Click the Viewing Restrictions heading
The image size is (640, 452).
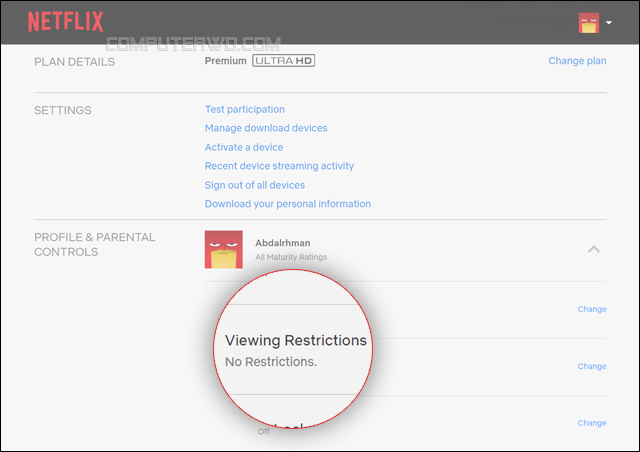coord(296,341)
